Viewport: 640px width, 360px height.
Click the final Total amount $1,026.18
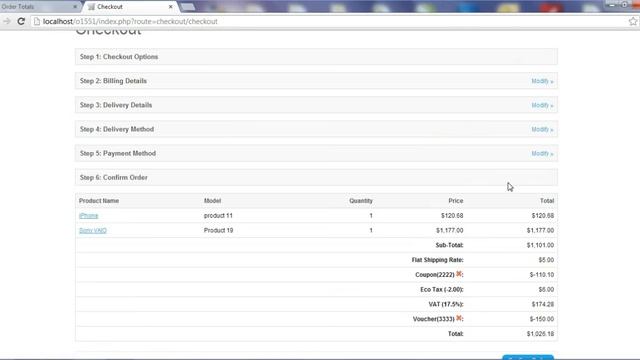540,333
